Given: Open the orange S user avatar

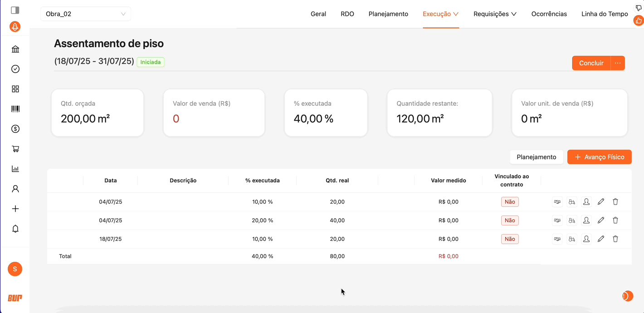Looking at the screenshot, I should coord(15,269).
